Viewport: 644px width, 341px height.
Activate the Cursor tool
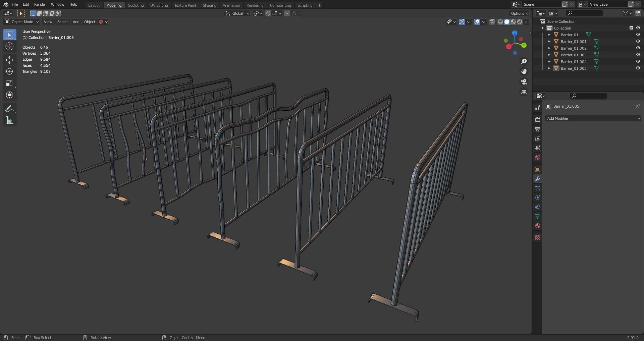point(9,46)
